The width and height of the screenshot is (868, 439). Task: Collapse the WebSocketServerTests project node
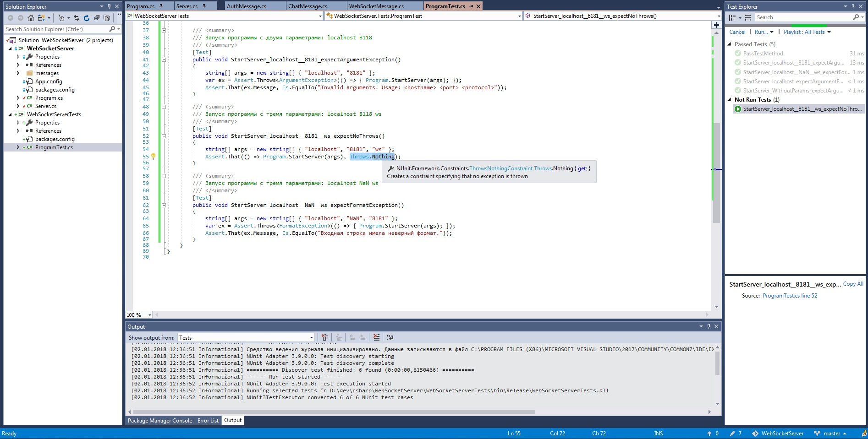[x=10, y=114]
